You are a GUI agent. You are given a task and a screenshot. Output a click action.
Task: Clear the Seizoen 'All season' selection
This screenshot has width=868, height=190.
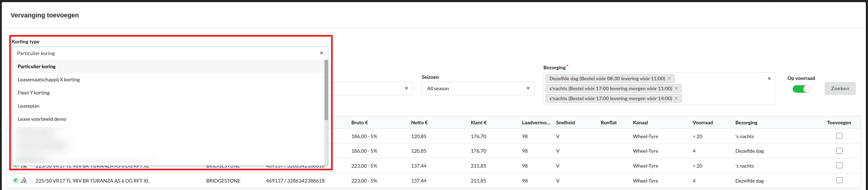[528, 88]
